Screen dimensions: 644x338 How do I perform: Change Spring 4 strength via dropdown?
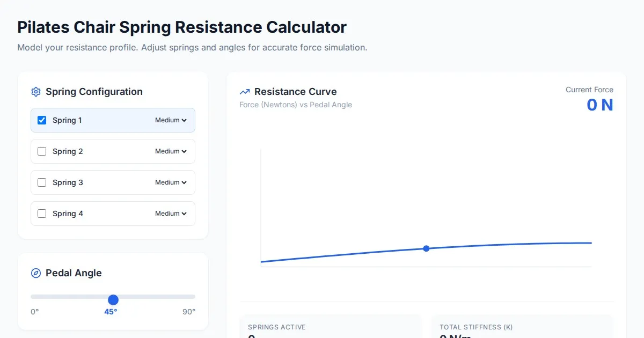pyautogui.click(x=171, y=214)
